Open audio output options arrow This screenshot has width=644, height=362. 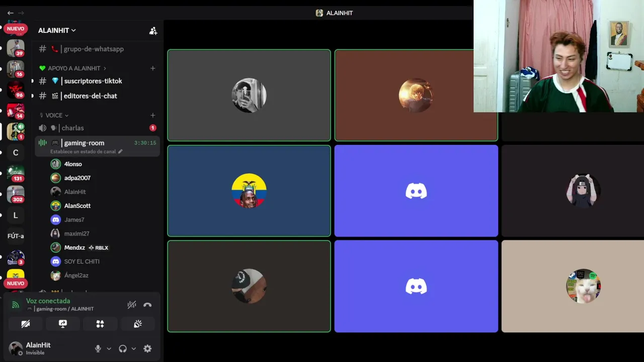(x=133, y=348)
